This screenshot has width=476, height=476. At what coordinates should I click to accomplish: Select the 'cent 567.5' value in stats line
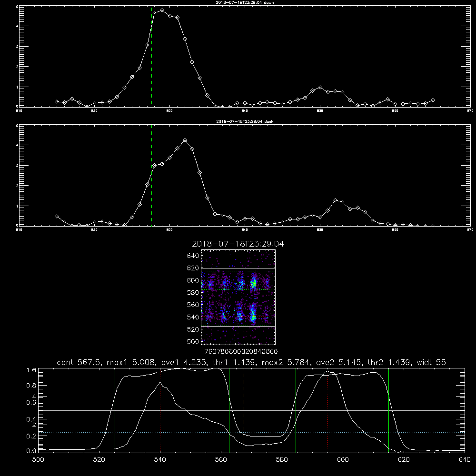[79, 362]
